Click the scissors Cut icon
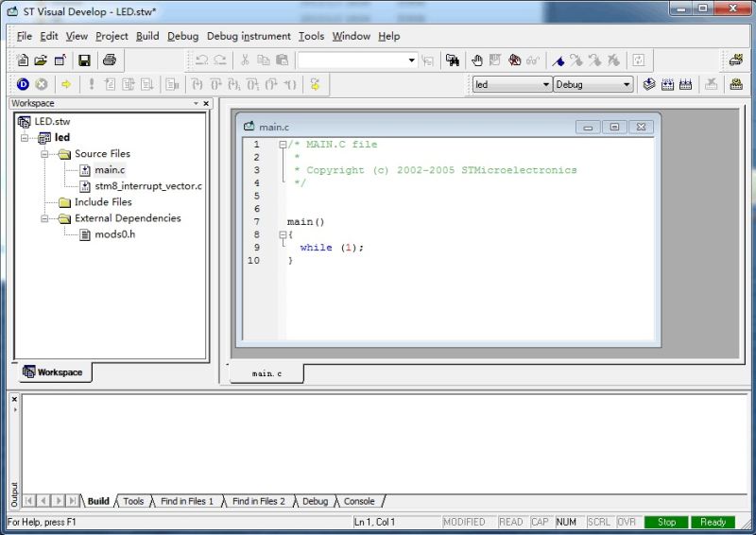 point(245,60)
